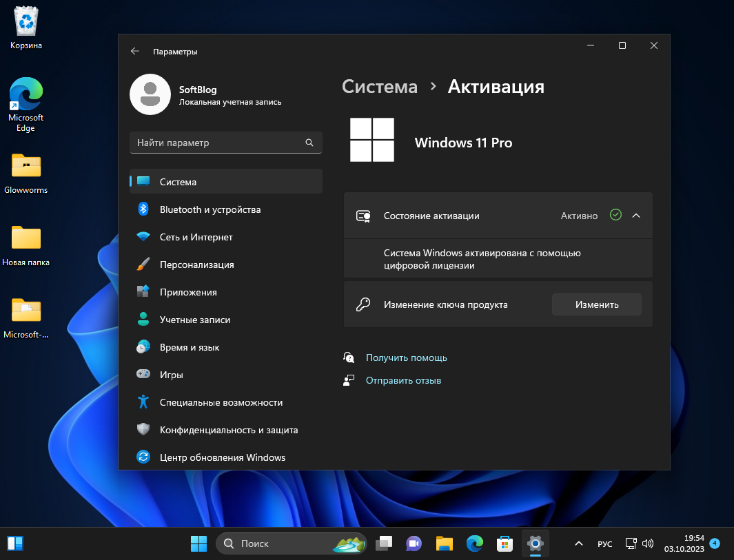Click the Приложения apps icon

pyautogui.click(x=143, y=291)
